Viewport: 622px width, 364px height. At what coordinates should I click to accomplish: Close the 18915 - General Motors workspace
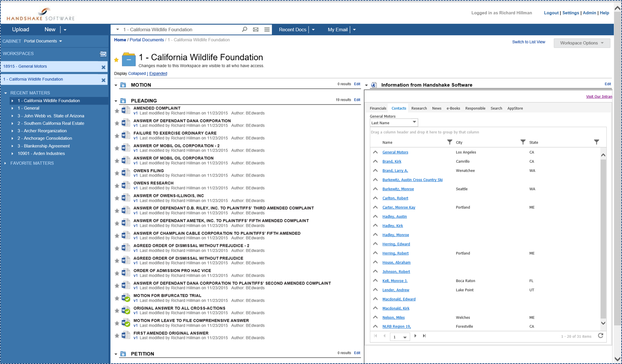(x=103, y=67)
